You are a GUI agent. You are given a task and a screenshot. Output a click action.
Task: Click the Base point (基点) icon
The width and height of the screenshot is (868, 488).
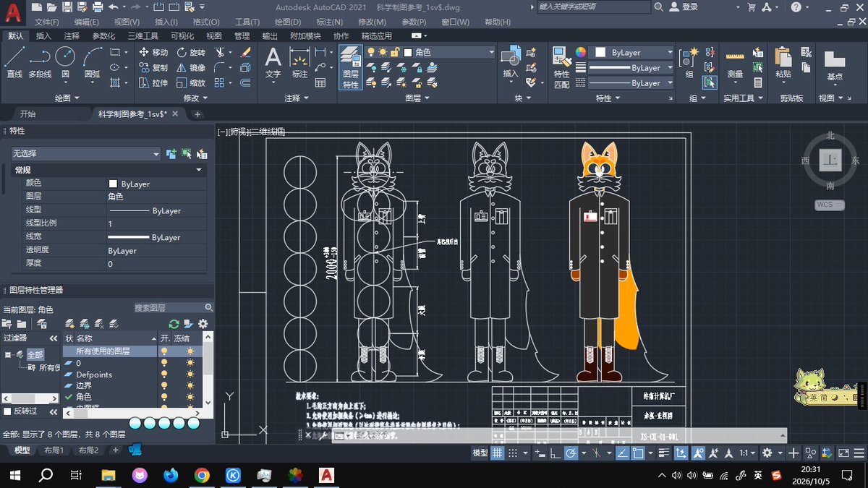(x=834, y=67)
